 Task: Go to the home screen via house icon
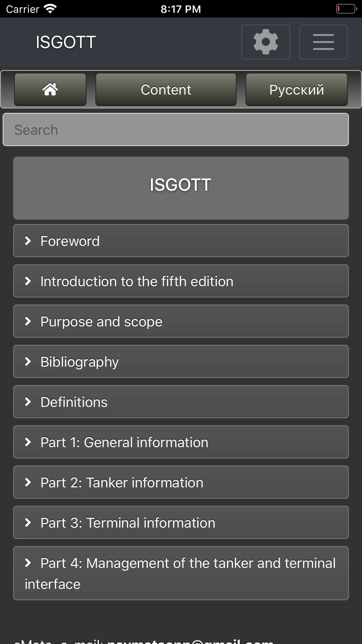(50, 89)
